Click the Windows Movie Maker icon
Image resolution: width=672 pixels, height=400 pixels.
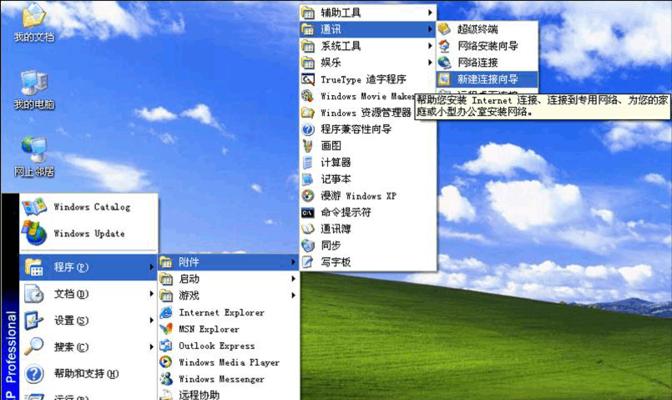tap(308, 96)
